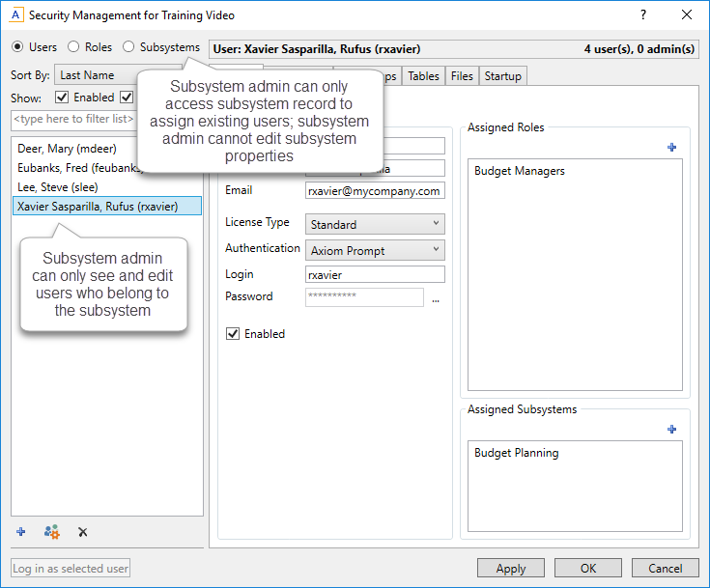Click the help question mark in title bar
This screenshot has width=710, height=588.
pyautogui.click(x=644, y=15)
